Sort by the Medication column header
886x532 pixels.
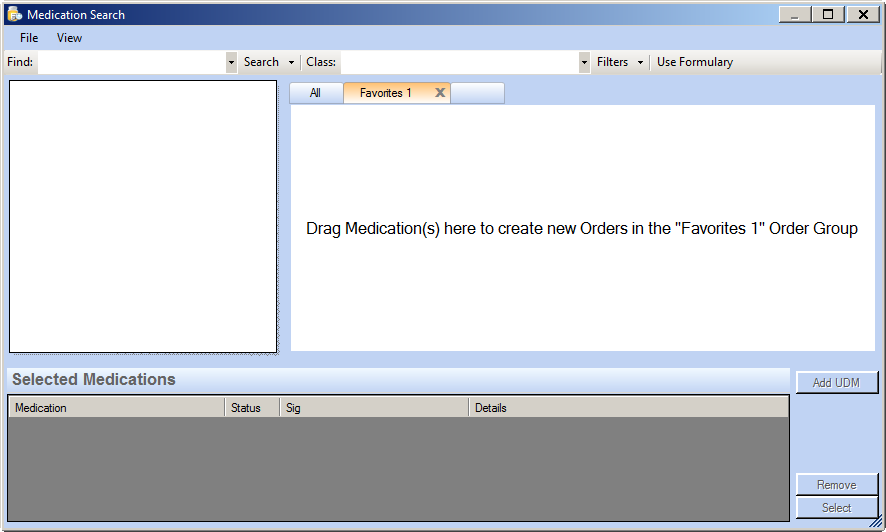pos(116,408)
